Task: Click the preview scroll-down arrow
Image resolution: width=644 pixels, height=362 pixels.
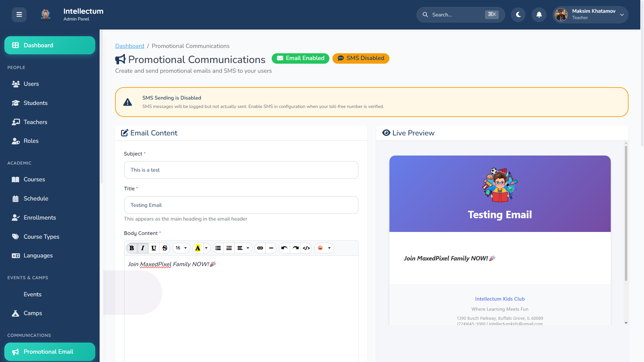Action: coord(626,322)
